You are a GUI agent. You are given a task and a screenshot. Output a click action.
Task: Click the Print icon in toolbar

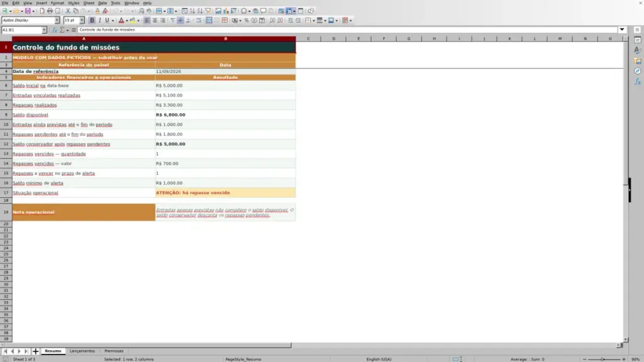tap(50, 11)
